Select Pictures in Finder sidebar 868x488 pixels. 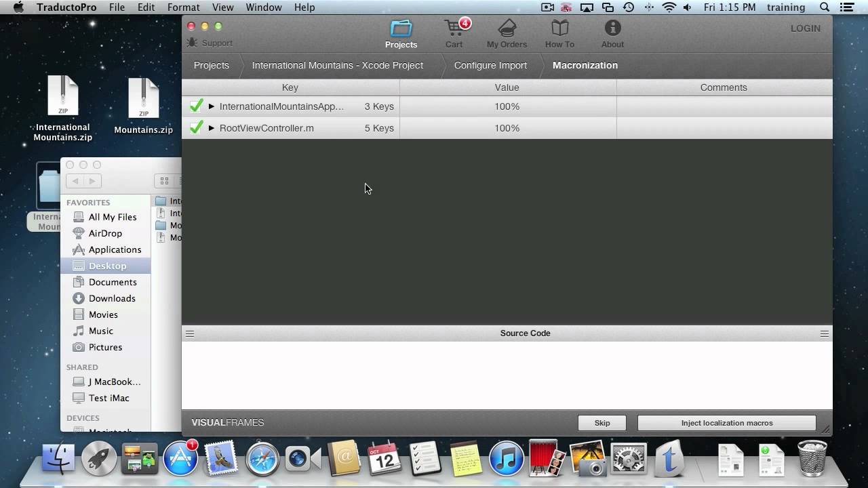coord(105,347)
